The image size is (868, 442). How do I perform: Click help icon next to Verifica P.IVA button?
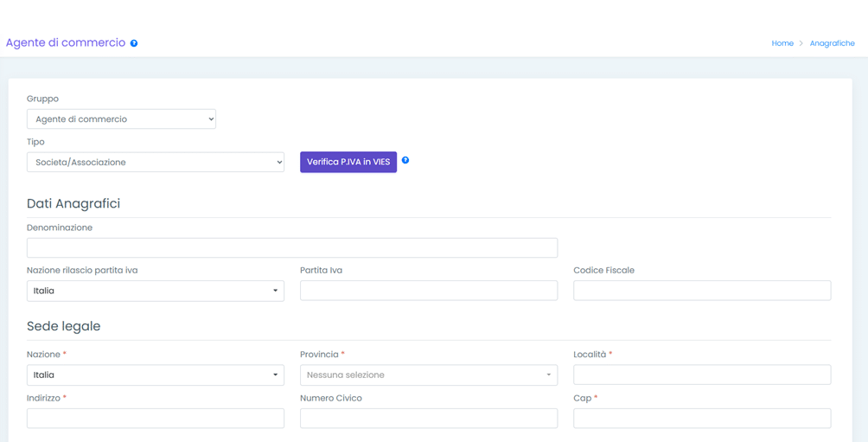click(405, 160)
